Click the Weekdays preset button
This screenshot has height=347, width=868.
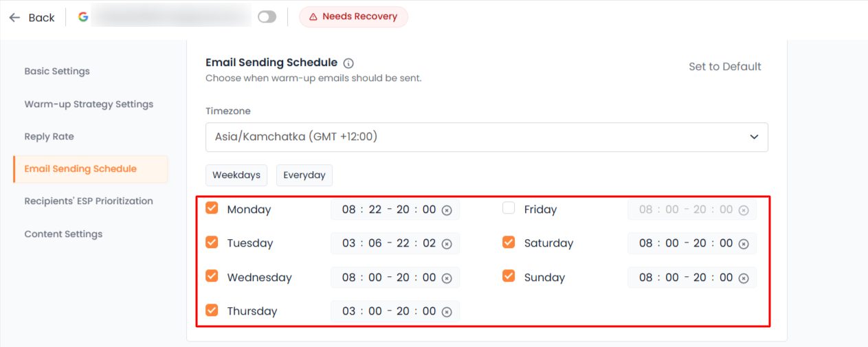pyautogui.click(x=236, y=175)
